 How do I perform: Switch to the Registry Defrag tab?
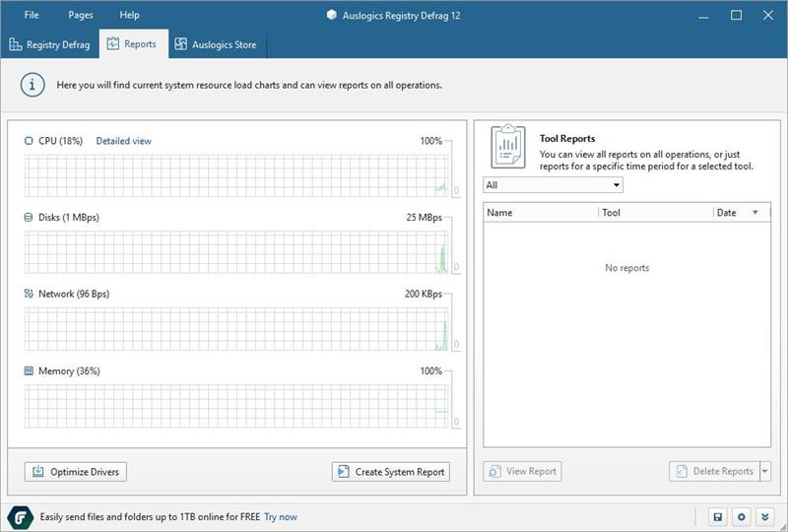tap(49, 44)
